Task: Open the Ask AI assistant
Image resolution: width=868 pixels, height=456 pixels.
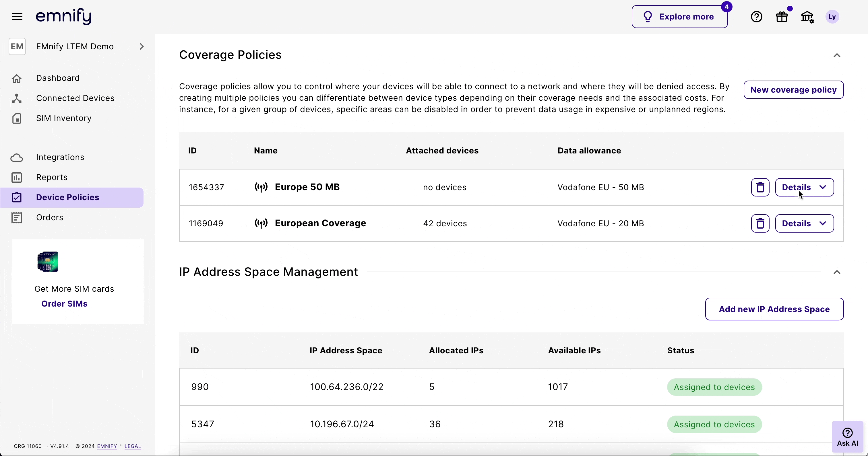Action: (847, 437)
